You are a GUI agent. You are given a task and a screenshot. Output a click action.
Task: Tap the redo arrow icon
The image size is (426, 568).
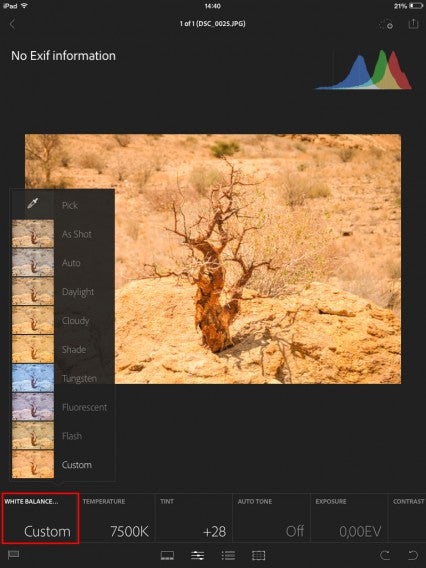(385, 555)
